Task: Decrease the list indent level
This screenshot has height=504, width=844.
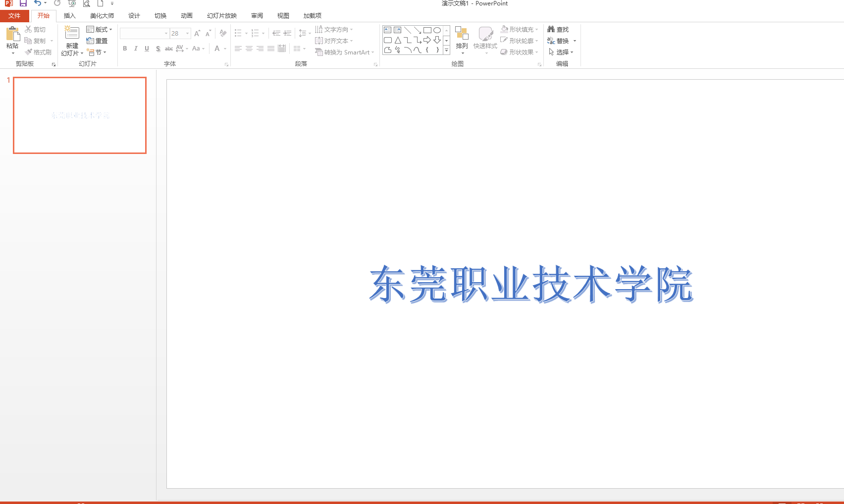Action: pyautogui.click(x=276, y=33)
